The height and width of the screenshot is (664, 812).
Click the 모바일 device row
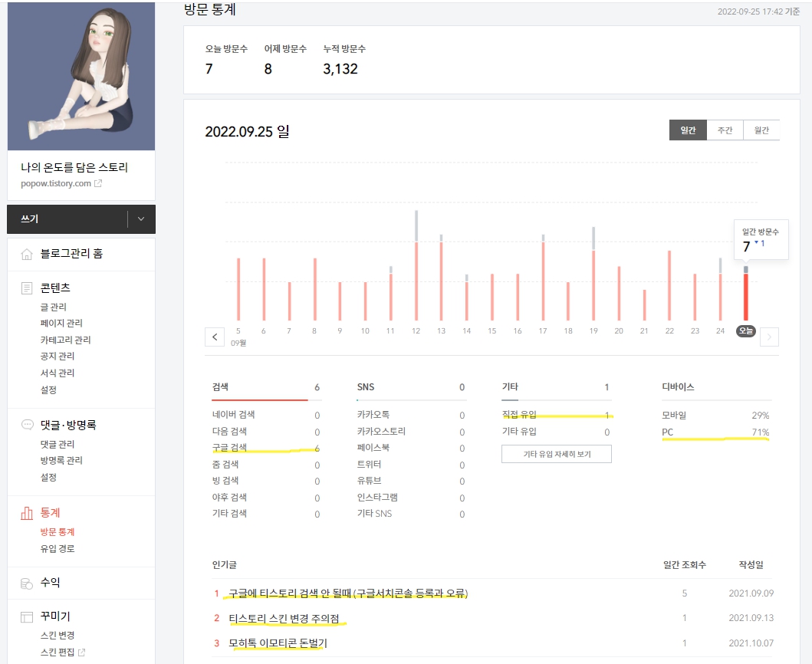click(715, 416)
